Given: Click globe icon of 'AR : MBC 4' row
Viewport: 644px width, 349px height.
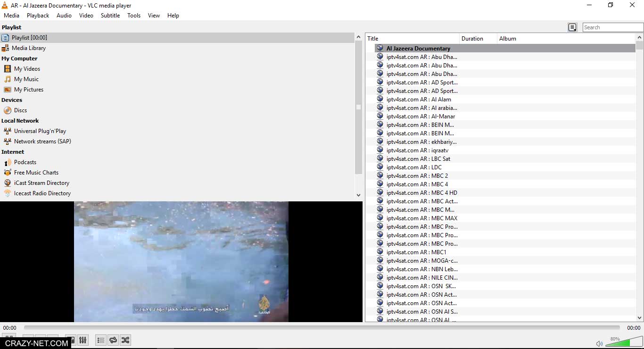Looking at the screenshot, I should (380, 184).
